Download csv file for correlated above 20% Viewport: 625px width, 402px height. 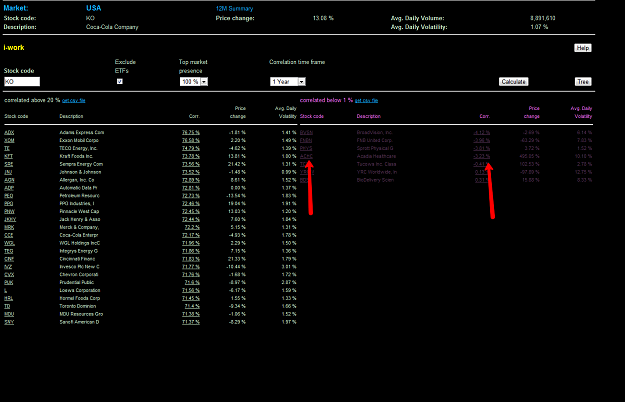[74, 100]
